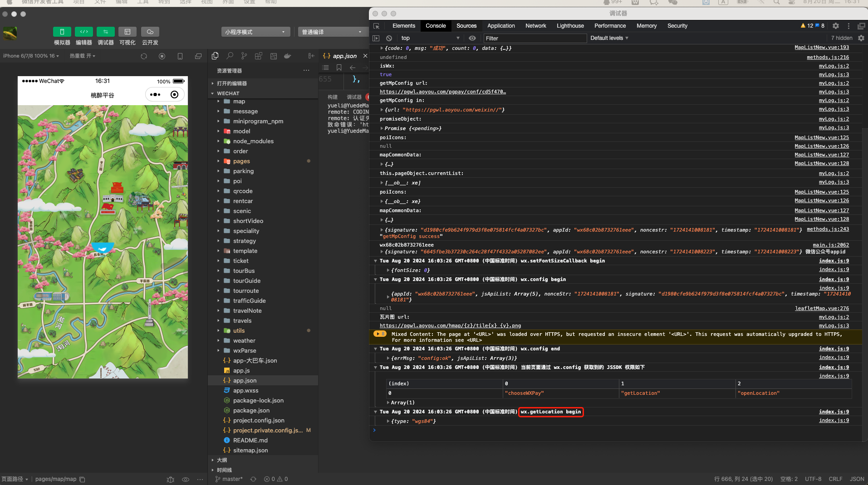868x485 pixels.
Task: Open source link MapListNew.vue:193
Action: [x=822, y=48]
